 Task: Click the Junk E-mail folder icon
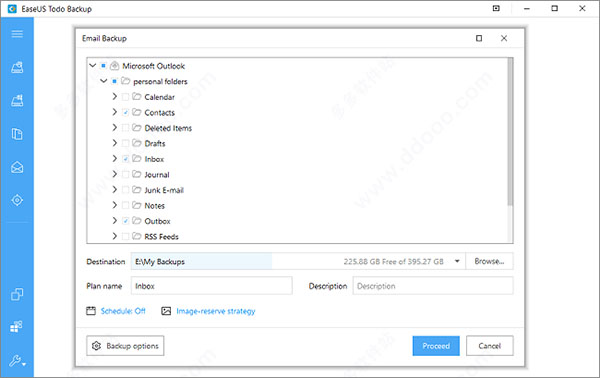pyautogui.click(x=137, y=190)
